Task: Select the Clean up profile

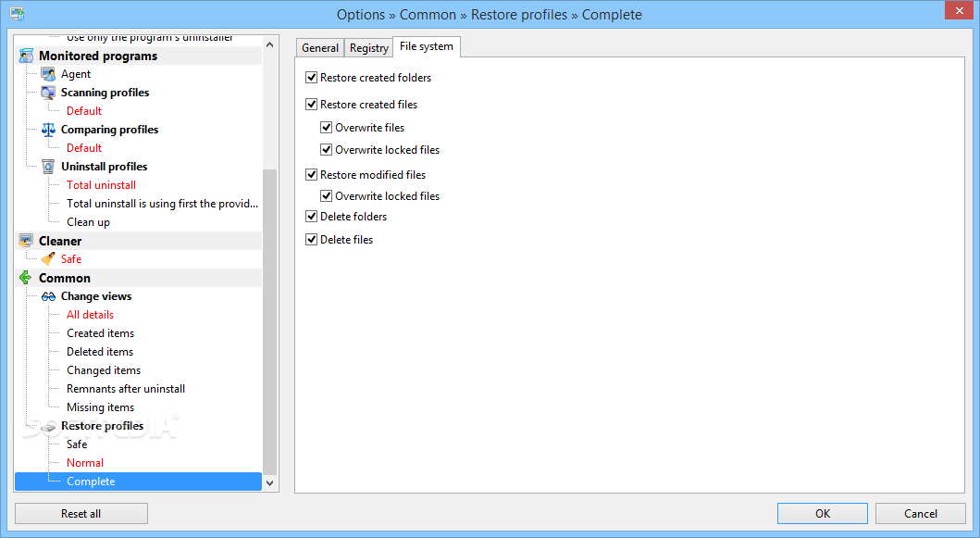Action: (88, 222)
